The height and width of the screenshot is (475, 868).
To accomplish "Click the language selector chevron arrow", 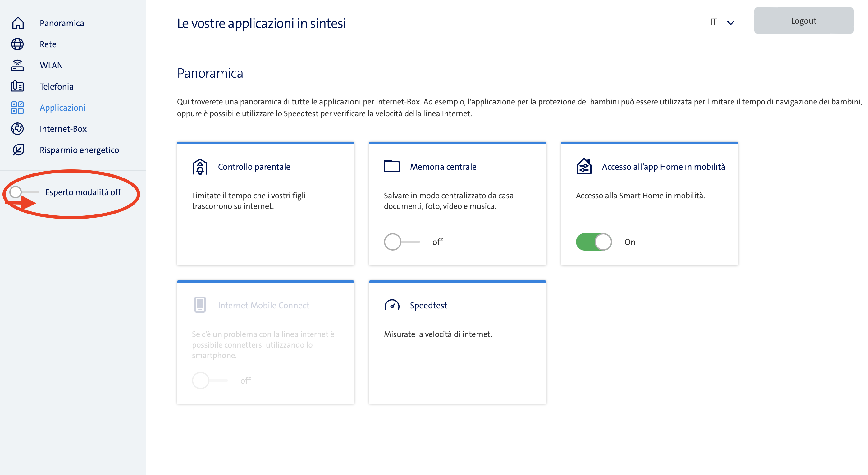I will 730,23.
